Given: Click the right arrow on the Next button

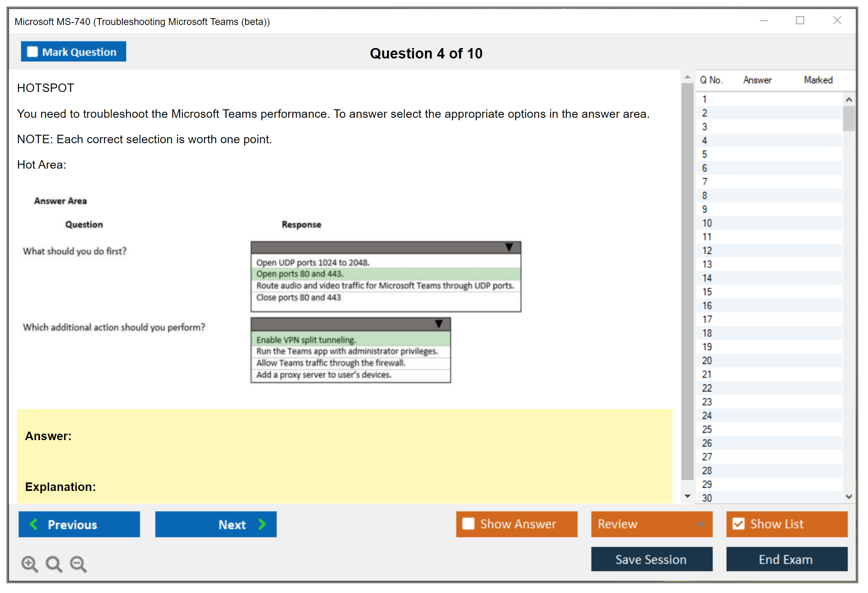Looking at the screenshot, I should 262,524.
